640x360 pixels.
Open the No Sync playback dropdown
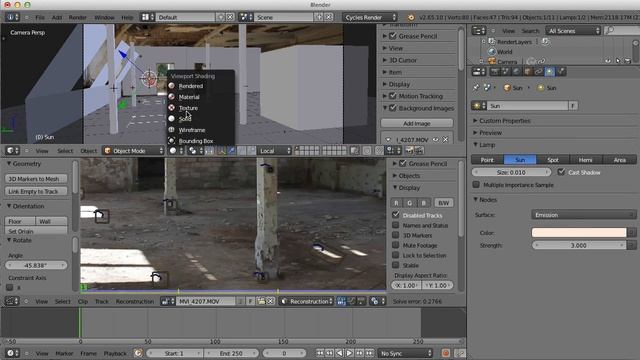pyautogui.click(x=405, y=353)
